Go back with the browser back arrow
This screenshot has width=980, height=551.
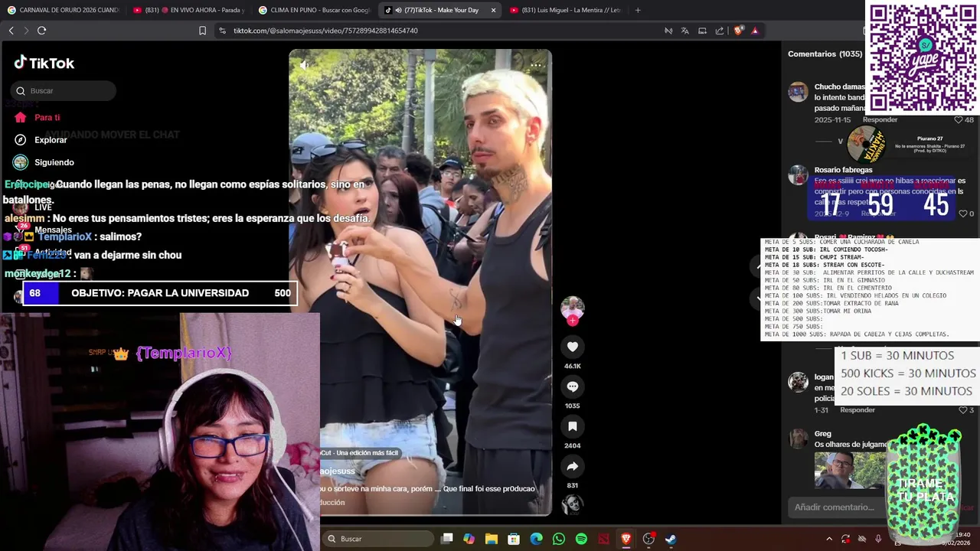pos(11,31)
